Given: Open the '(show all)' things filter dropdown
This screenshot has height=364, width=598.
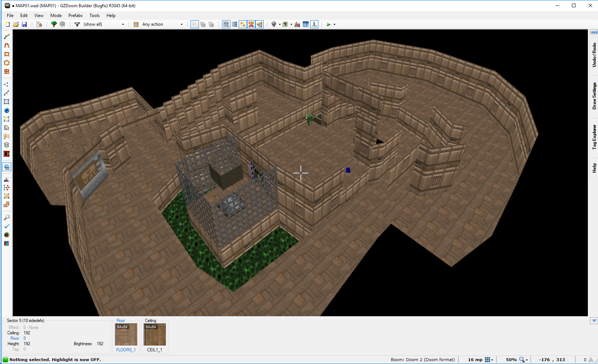Looking at the screenshot, I should click(x=104, y=24).
